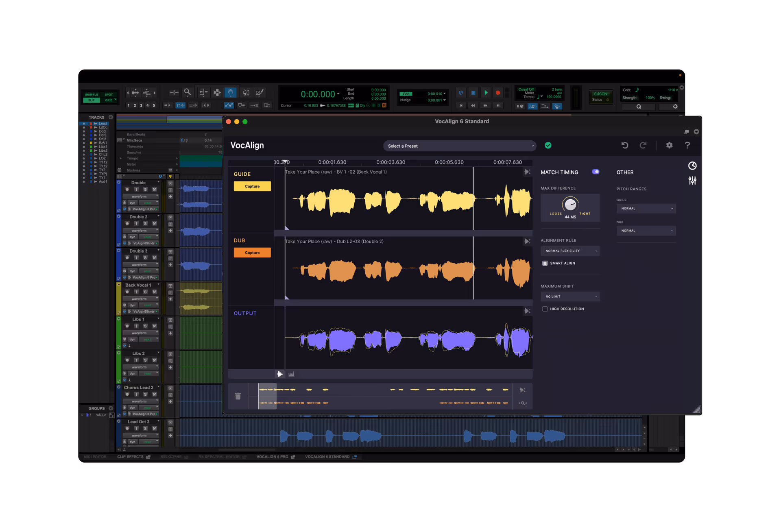Click the VocAlign undo arrow icon
This screenshot has width=781, height=532.
(x=625, y=145)
